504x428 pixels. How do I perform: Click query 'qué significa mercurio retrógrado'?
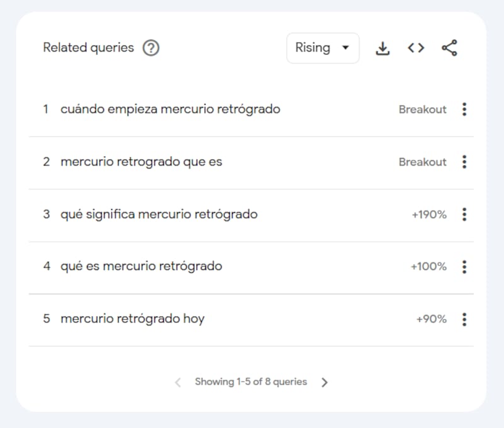click(159, 215)
